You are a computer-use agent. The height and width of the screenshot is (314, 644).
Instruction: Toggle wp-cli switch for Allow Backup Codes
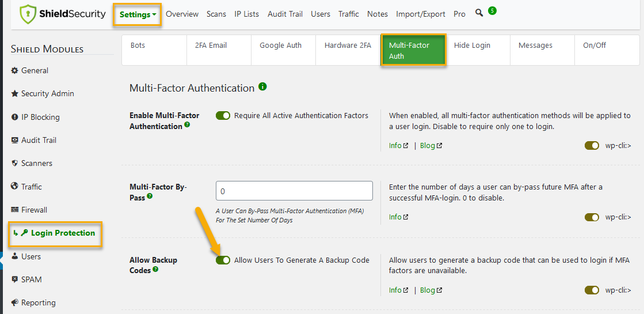592,290
